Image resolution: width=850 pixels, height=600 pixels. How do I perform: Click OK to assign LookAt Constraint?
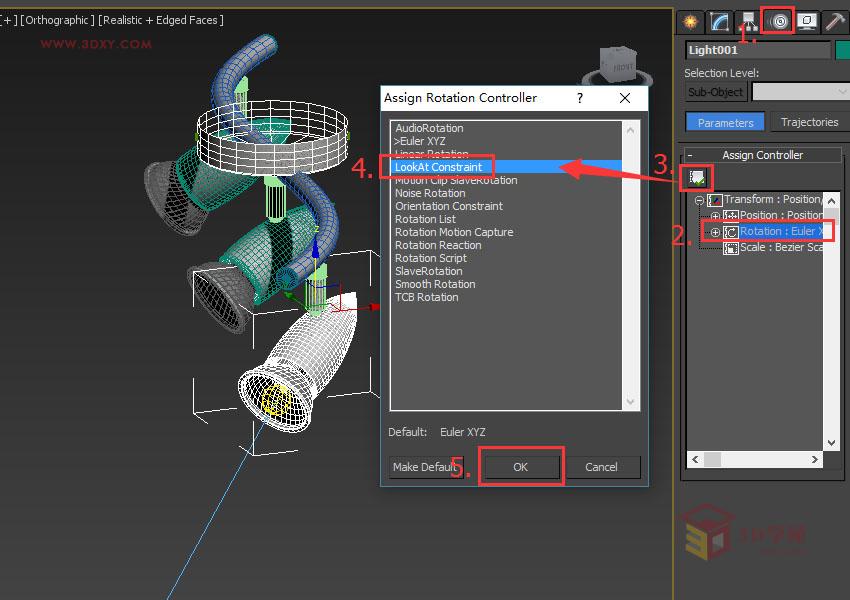click(x=520, y=466)
